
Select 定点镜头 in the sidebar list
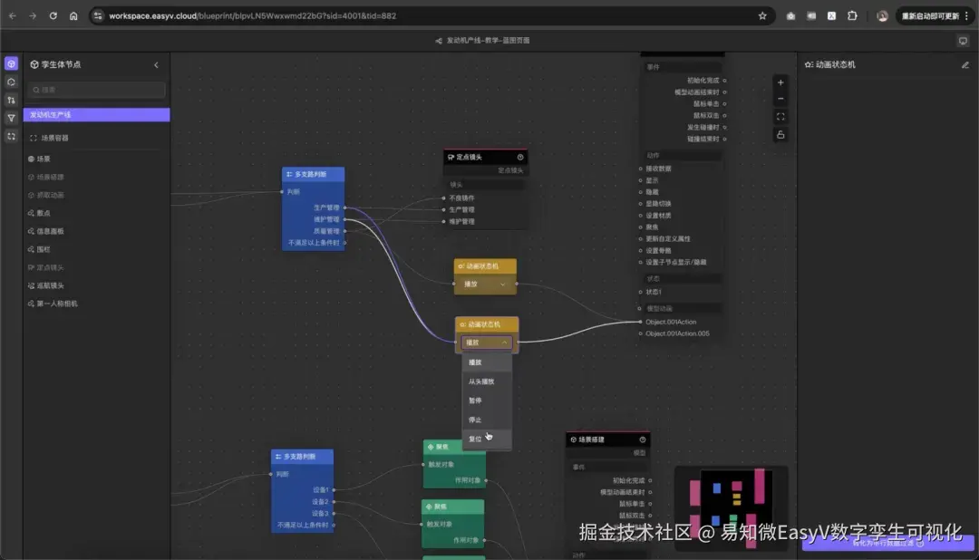(50, 268)
